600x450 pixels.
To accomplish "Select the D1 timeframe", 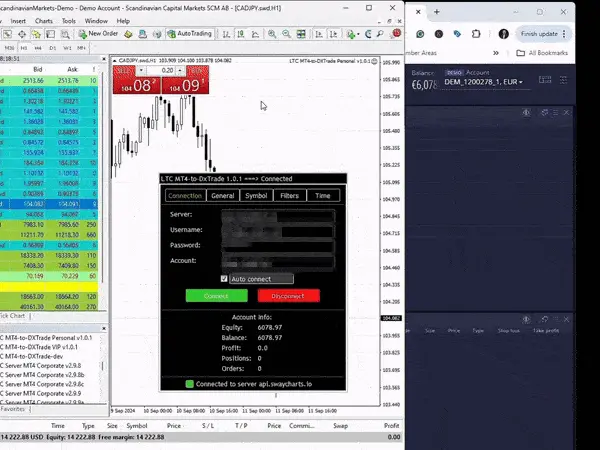I will coord(52,48).
